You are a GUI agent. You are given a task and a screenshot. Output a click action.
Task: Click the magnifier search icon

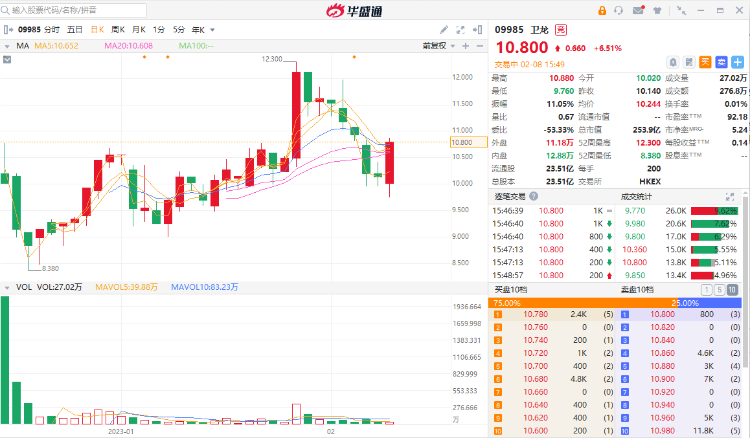pos(5,10)
